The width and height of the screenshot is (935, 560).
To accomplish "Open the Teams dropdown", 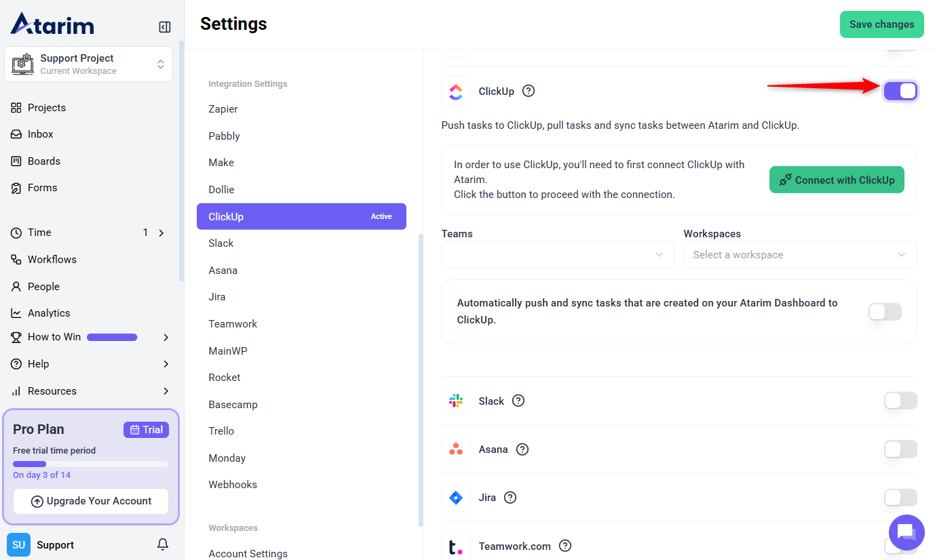I will [x=557, y=255].
